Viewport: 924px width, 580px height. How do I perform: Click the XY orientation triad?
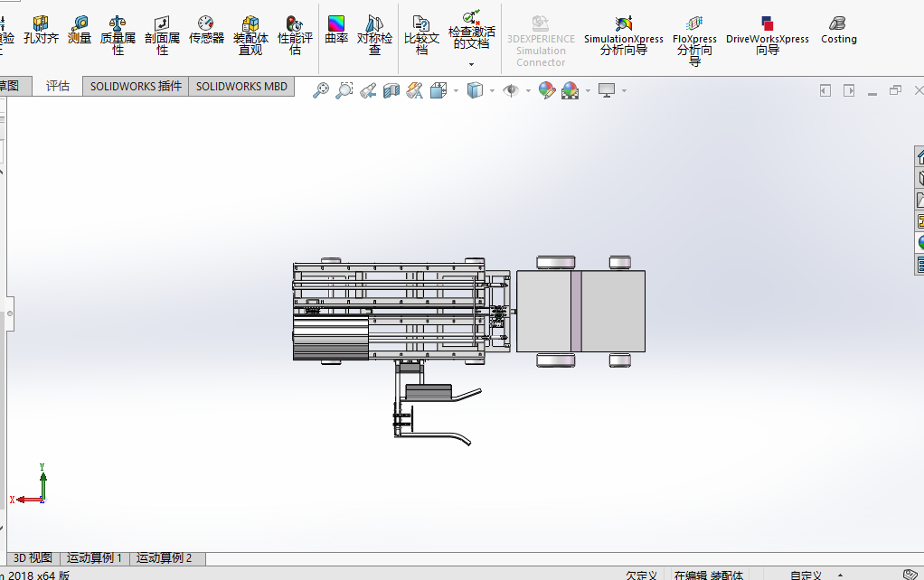click(x=28, y=484)
